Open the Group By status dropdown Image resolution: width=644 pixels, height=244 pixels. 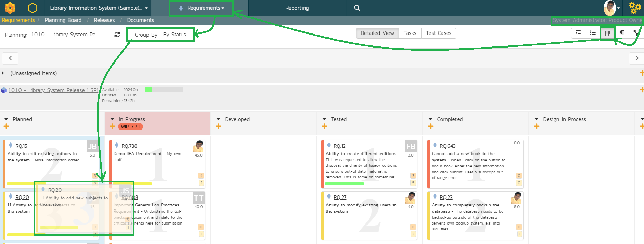160,35
